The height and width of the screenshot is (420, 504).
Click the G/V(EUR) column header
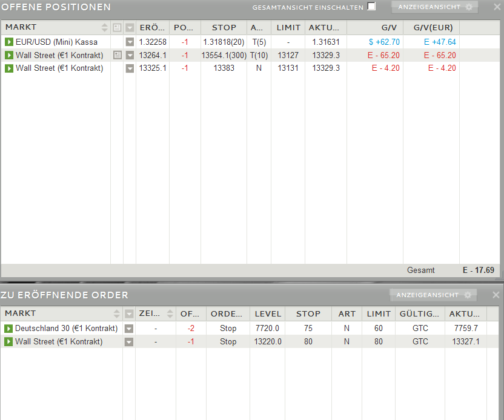click(x=433, y=28)
